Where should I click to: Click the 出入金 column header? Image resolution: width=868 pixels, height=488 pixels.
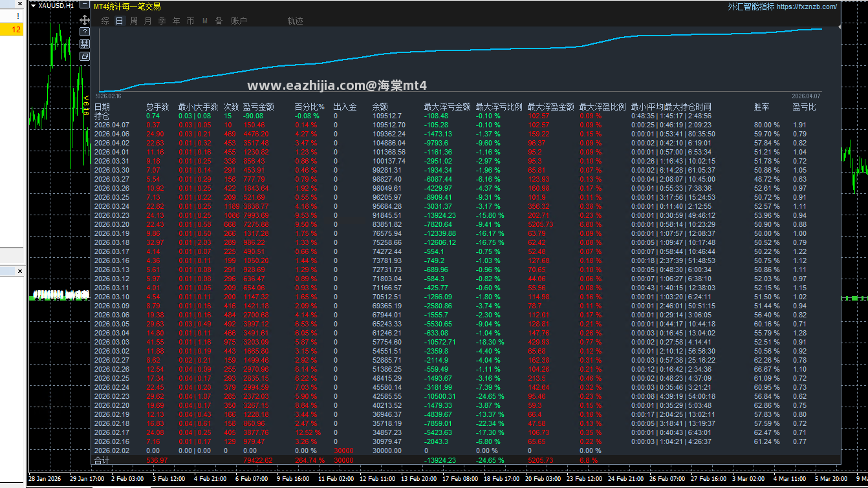[x=345, y=107]
